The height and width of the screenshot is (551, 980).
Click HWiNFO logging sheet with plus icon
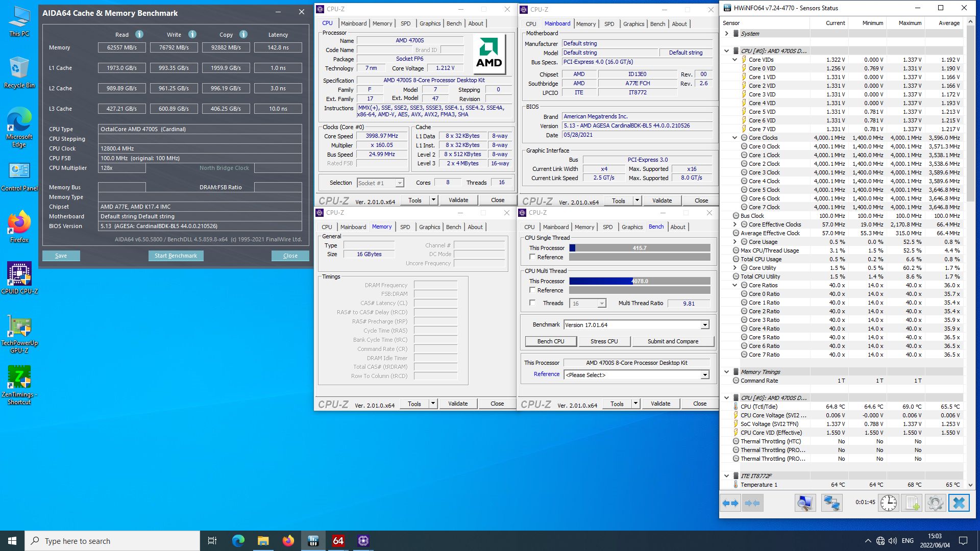point(912,503)
